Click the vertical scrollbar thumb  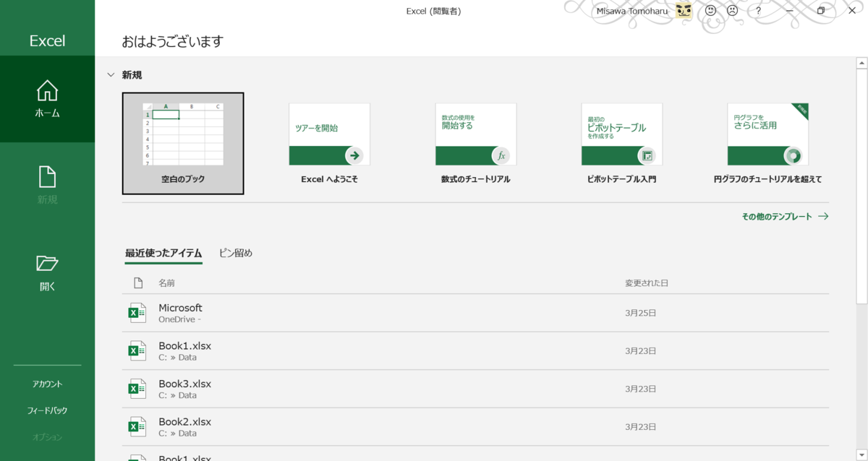(x=861, y=186)
